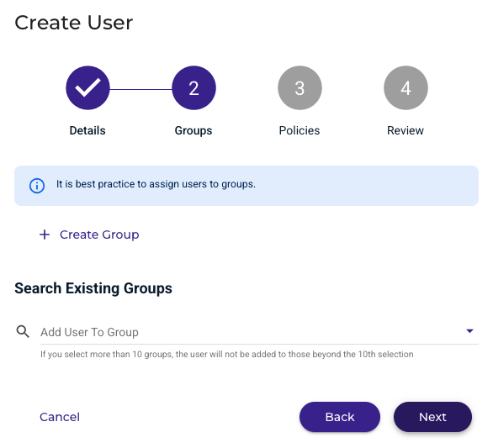Click the Details step label
The width and height of the screenshot is (493, 448).
coord(87,130)
